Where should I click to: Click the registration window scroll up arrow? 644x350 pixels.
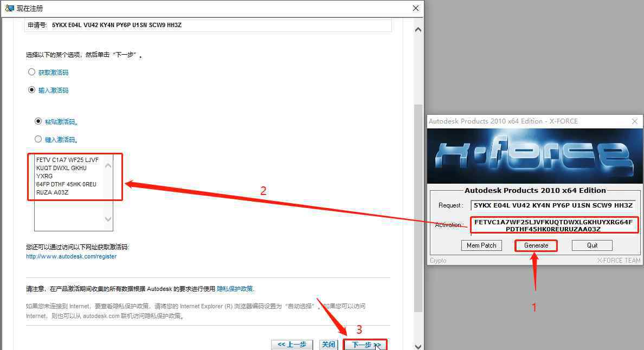coord(418,30)
